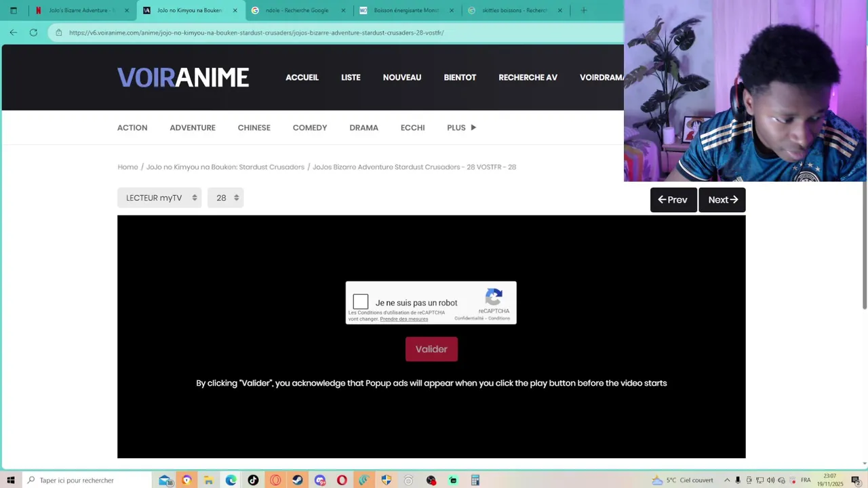The image size is (868, 488).
Task: Click the reCAPTCHA logo icon
Action: (x=494, y=297)
